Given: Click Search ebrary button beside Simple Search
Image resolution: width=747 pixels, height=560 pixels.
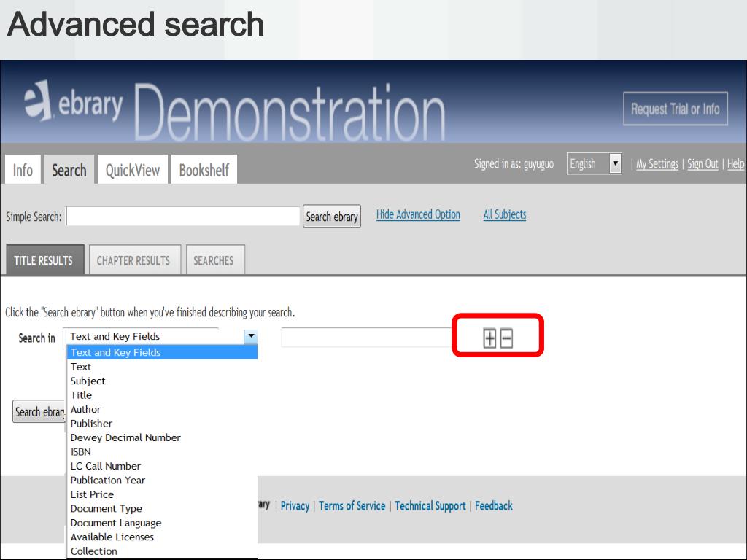Looking at the screenshot, I should point(332,217).
